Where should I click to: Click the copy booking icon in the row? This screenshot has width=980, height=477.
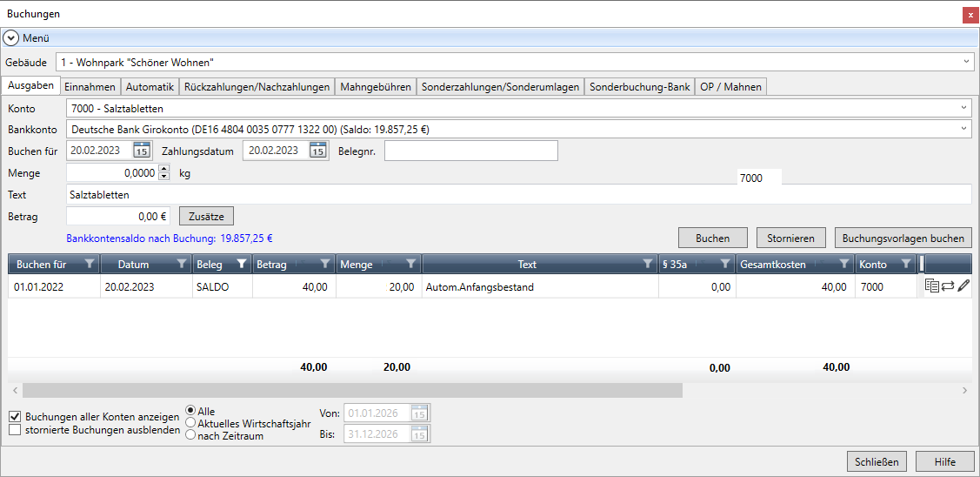(932, 286)
